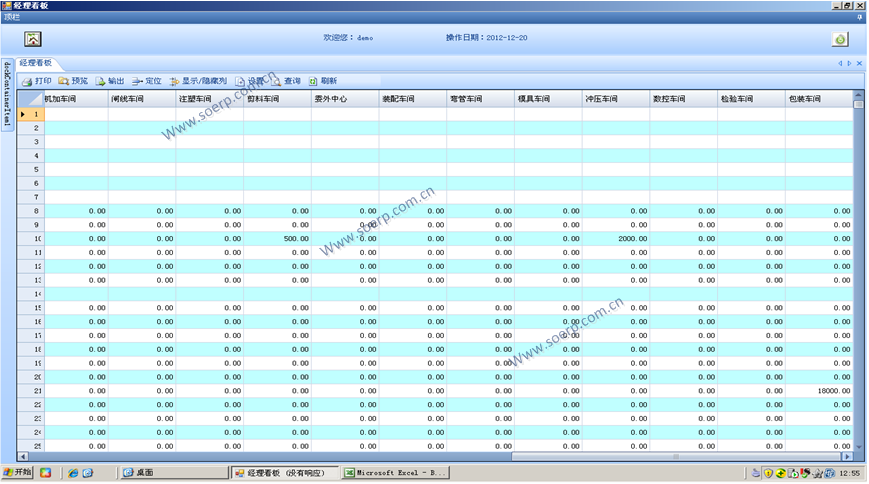
Task: Select row header 1
Action: (x=30, y=114)
